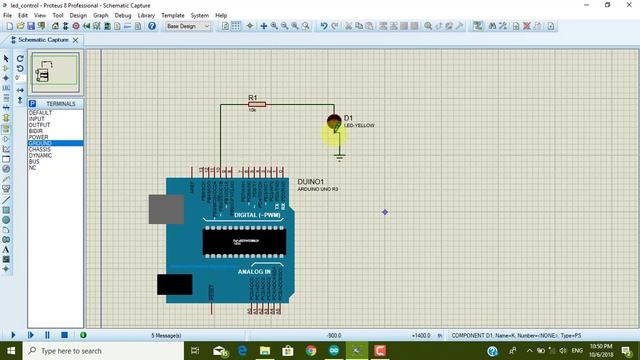Open the Base Design variant dropdown

tap(188, 26)
